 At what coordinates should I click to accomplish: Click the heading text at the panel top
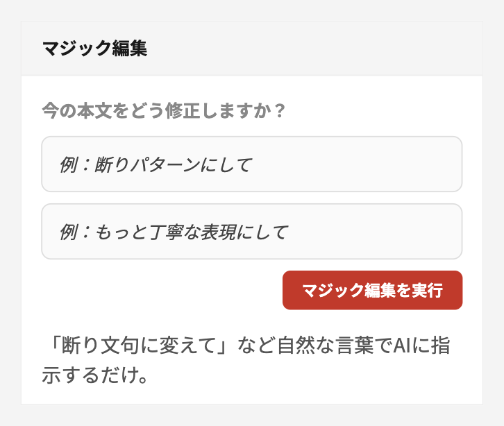94,49
